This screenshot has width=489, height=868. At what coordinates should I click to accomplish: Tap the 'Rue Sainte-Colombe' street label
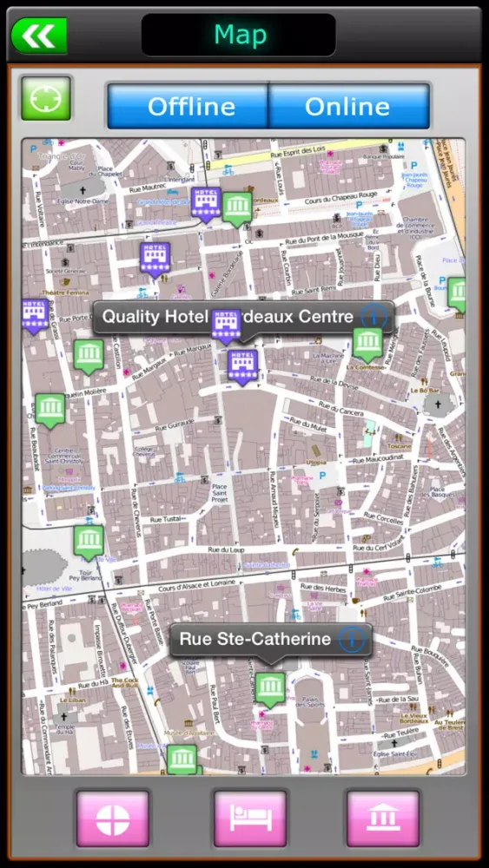[413, 592]
